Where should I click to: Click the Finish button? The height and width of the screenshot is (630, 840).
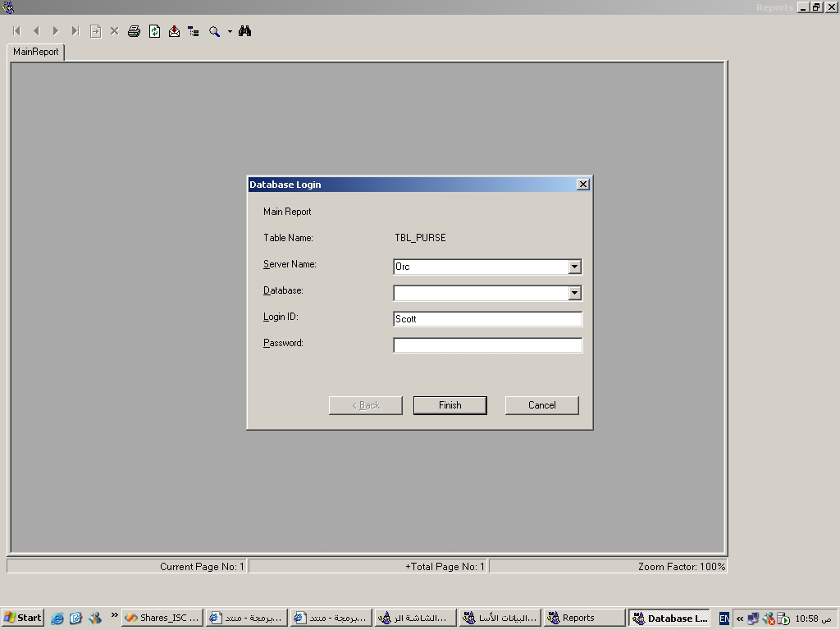click(450, 405)
